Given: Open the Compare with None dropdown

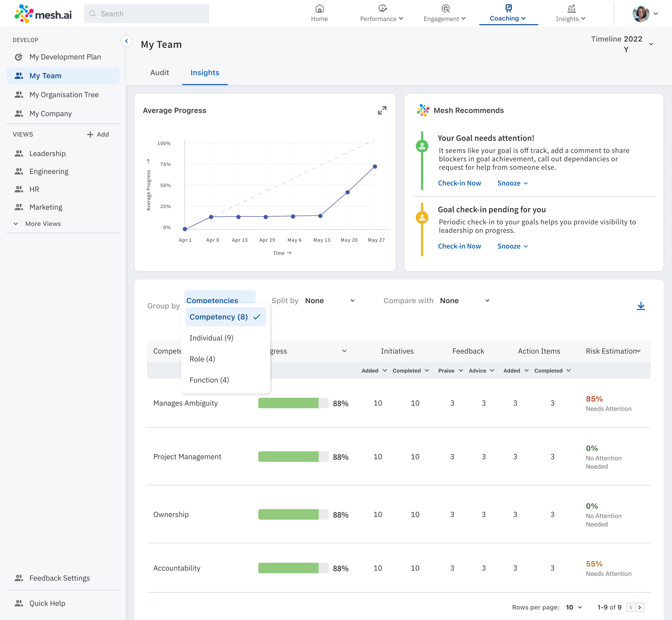Looking at the screenshot, I should coord(465,301).
